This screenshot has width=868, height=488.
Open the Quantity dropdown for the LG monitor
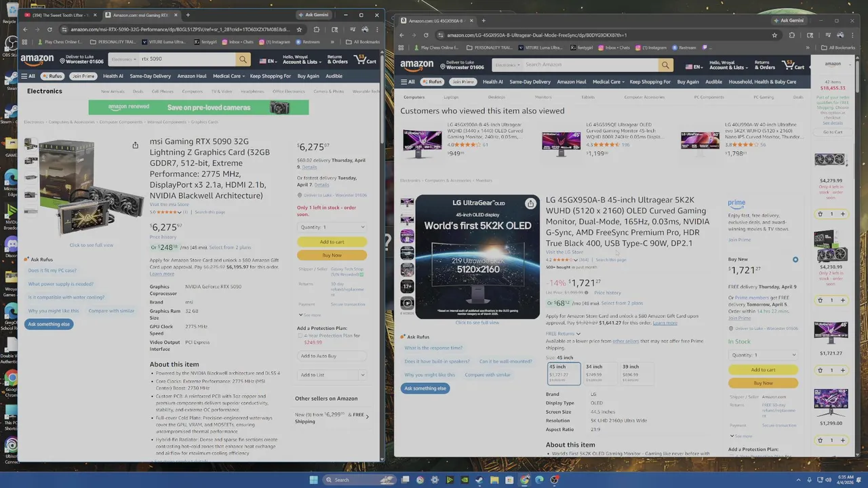(x=763, y=355)
